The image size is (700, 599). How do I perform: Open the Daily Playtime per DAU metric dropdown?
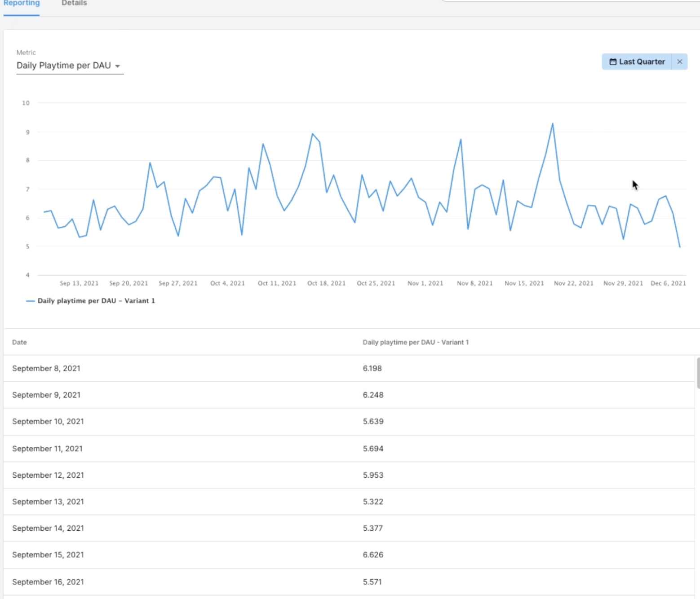69,66
